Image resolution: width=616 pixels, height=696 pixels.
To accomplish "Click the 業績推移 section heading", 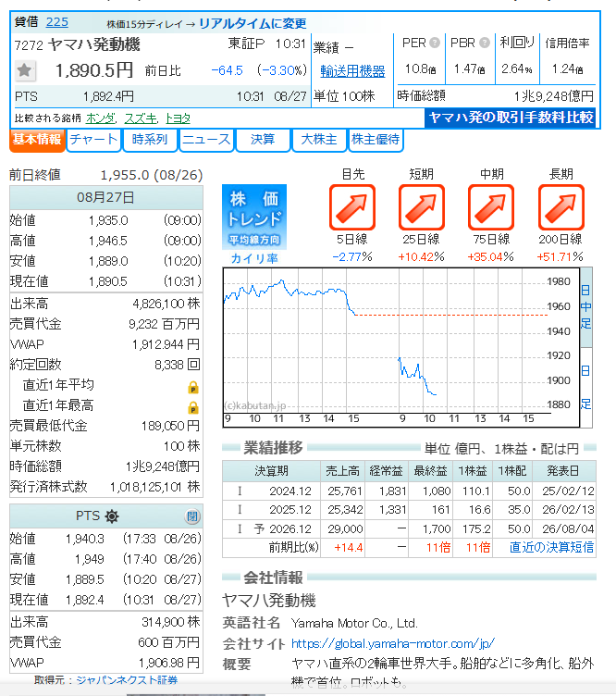I will tap(273, 448).
